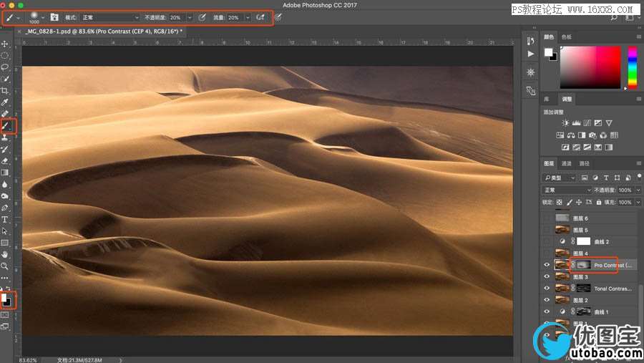Screen dimensions: 644x363
Task: Open brush opacity 20% slider dropdown
Action: (x=190, y=18)
